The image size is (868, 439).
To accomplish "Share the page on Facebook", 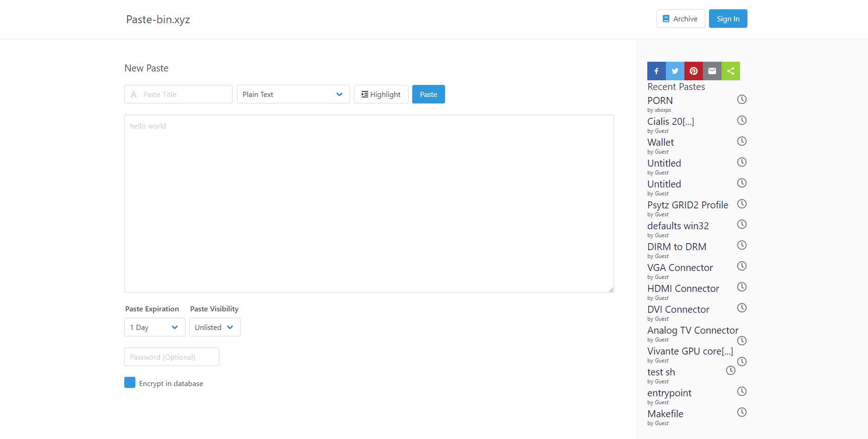I will click(x=657, y=71).
